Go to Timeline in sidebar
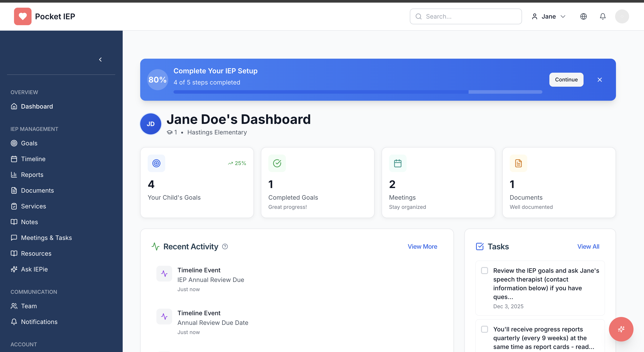 pyautogui.click(x=33, y=159)
